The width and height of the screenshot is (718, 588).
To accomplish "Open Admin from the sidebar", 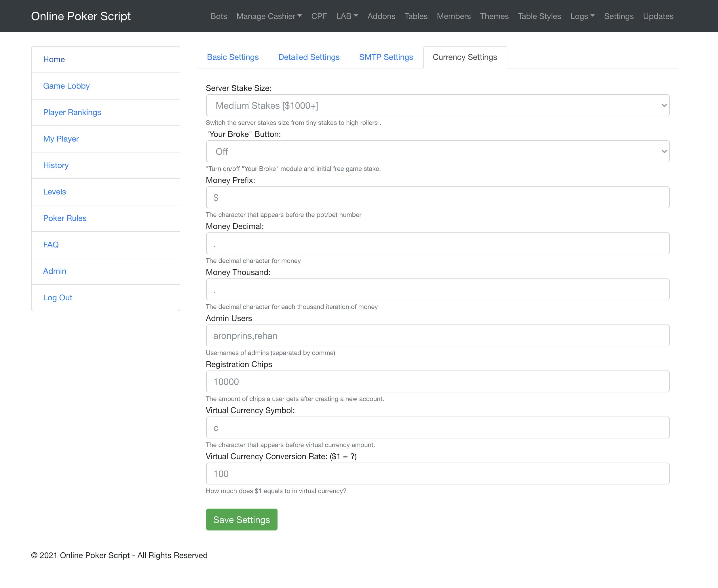I will point(105,271).
